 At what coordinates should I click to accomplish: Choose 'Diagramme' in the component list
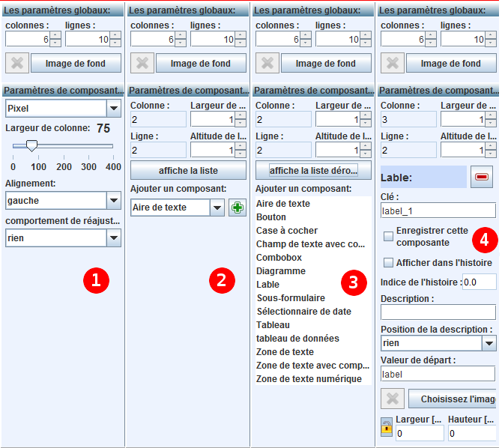pyautogui.click(x=281, y=271)
